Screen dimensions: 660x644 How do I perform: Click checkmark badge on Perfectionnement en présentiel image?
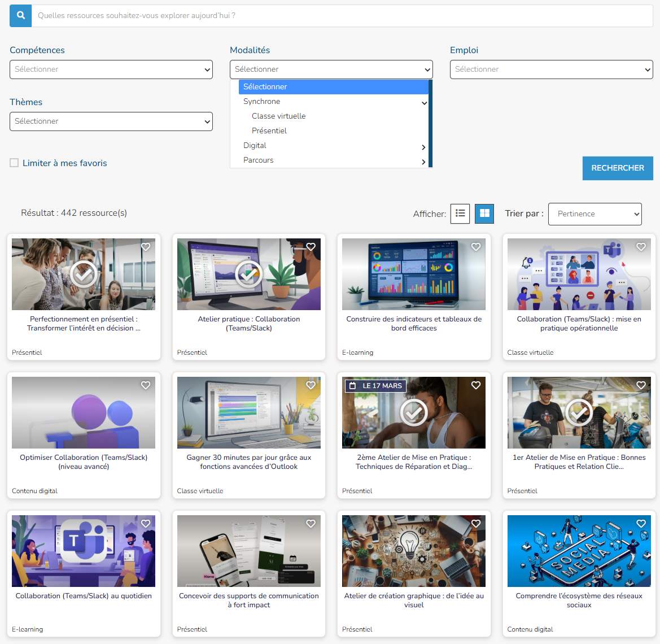[x=84, y=274]
